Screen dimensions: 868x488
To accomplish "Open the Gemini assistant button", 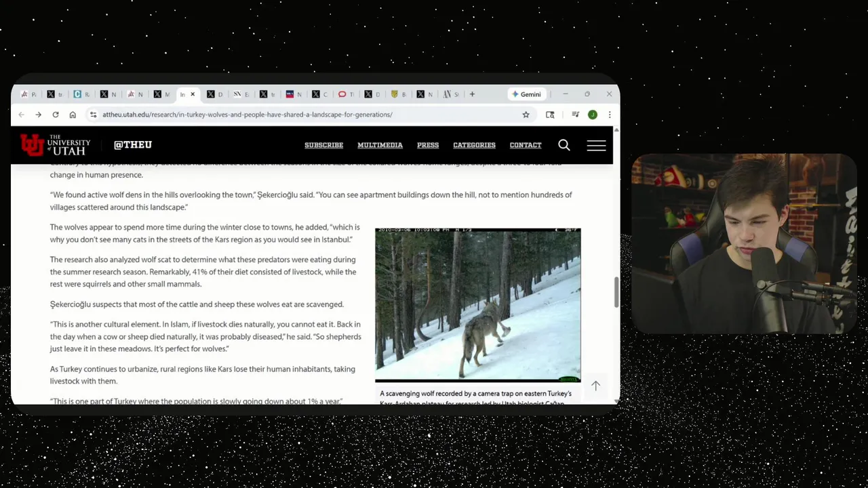I will 526,94.
